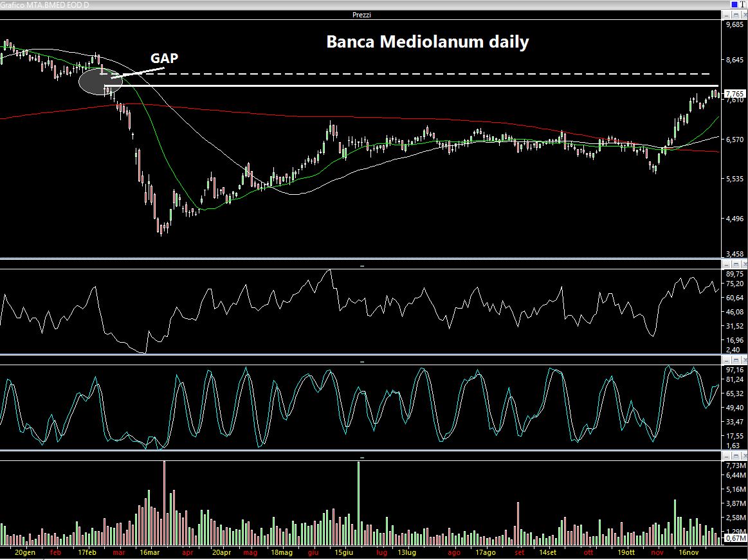The width and height of the screenshot is (748, 560).
Task: Click the giu date label
Action: (313, 552)
